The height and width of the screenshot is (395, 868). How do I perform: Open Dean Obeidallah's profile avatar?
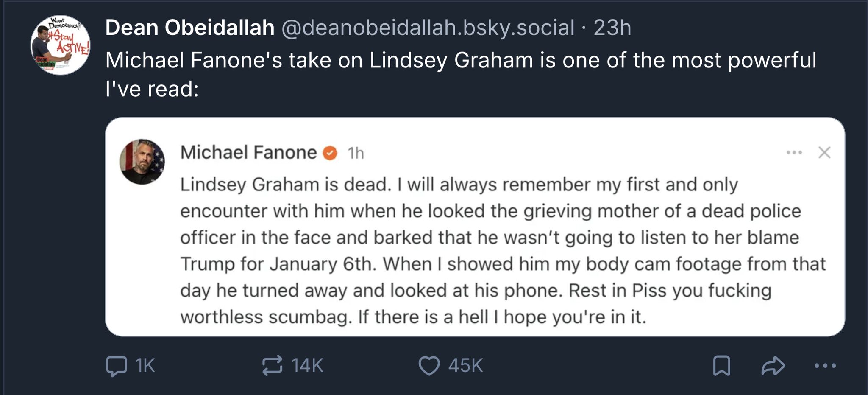click(x=60, y=45)
